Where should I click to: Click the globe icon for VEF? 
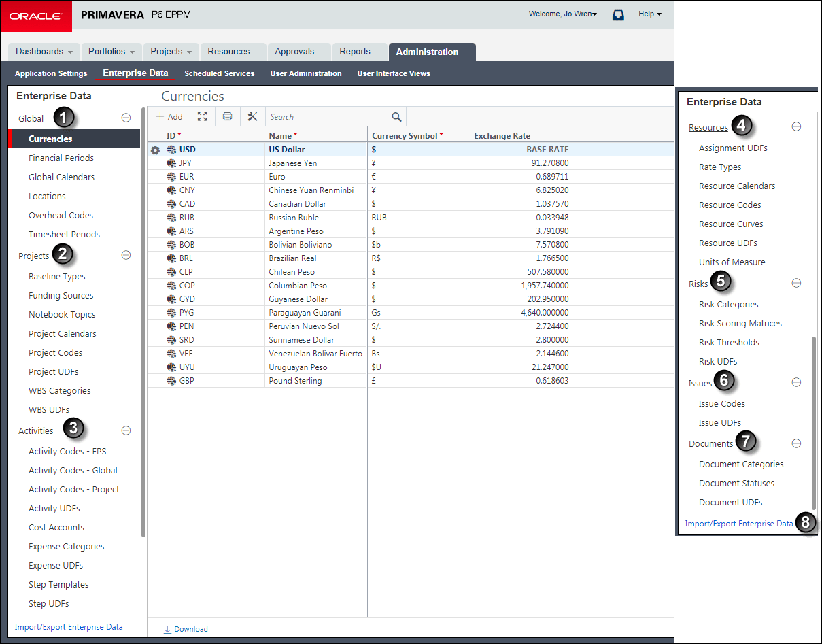click(171, 354)
